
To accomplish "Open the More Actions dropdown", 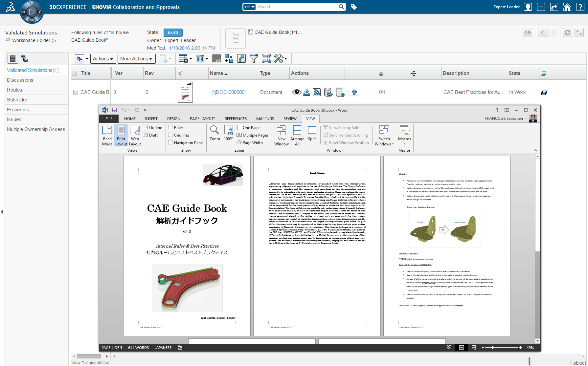I will (x=136, y=59).
